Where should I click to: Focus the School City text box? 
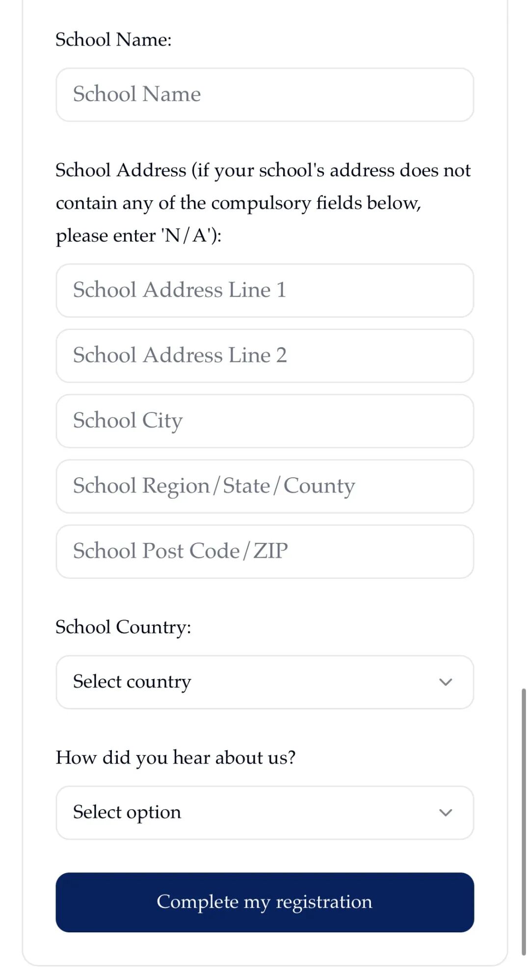pos(265,421)
